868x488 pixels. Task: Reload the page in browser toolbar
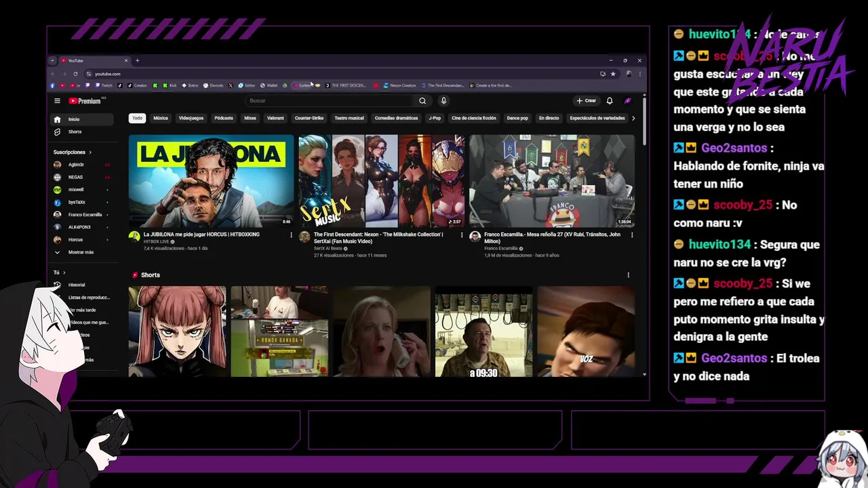[x=75, y=74]
